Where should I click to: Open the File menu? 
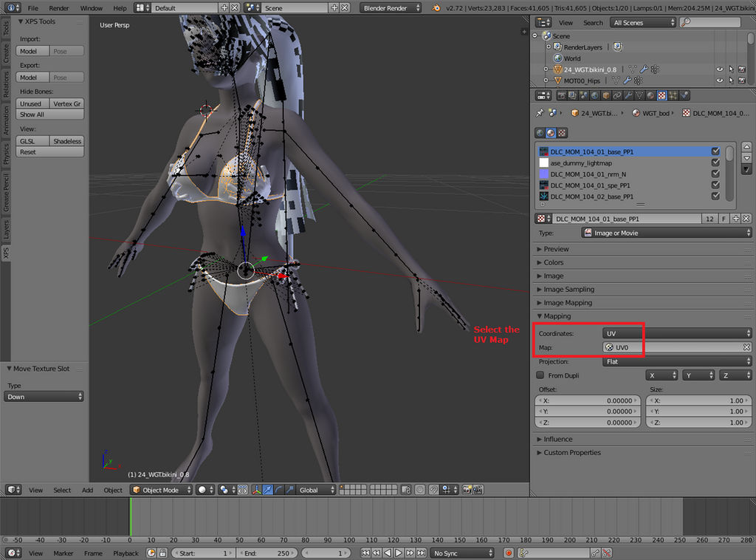(32, 8)
